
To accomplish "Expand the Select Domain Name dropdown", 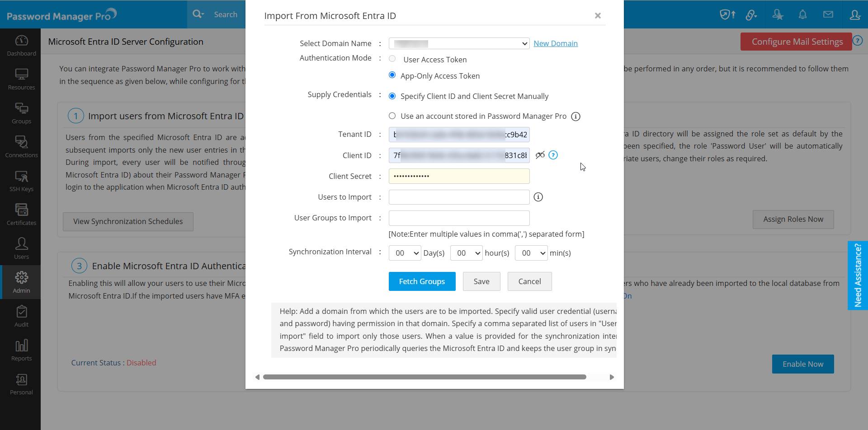I will 459,43.
